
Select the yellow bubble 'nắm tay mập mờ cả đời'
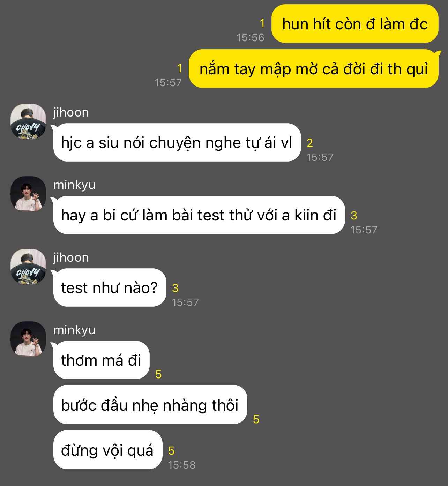click(x=314, y=69)
